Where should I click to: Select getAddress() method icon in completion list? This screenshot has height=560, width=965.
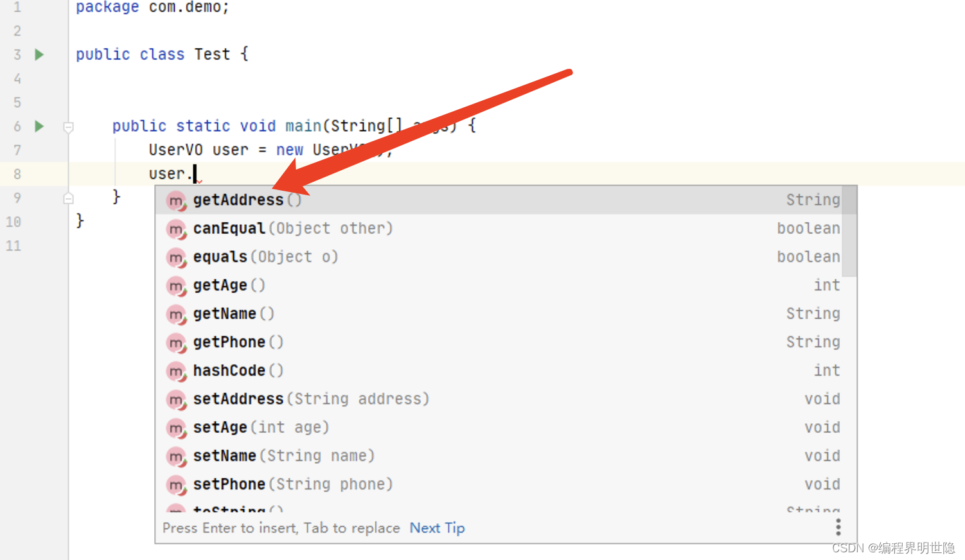(x=176, y=201)
